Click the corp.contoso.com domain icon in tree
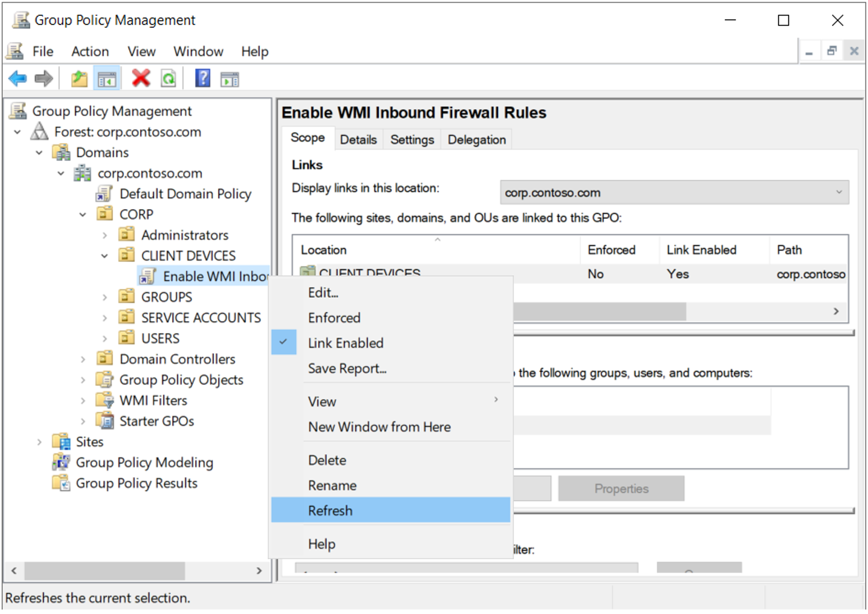 tap(83, 173)
